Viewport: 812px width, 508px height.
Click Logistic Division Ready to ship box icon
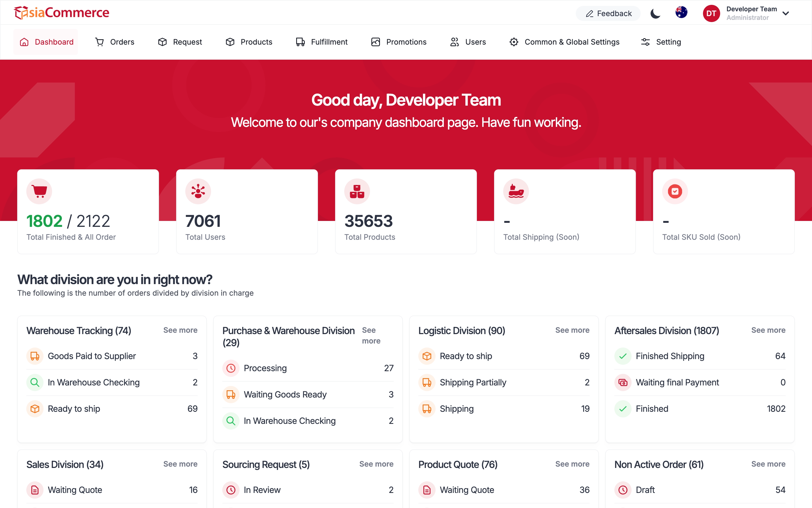[x=427, y=356]
